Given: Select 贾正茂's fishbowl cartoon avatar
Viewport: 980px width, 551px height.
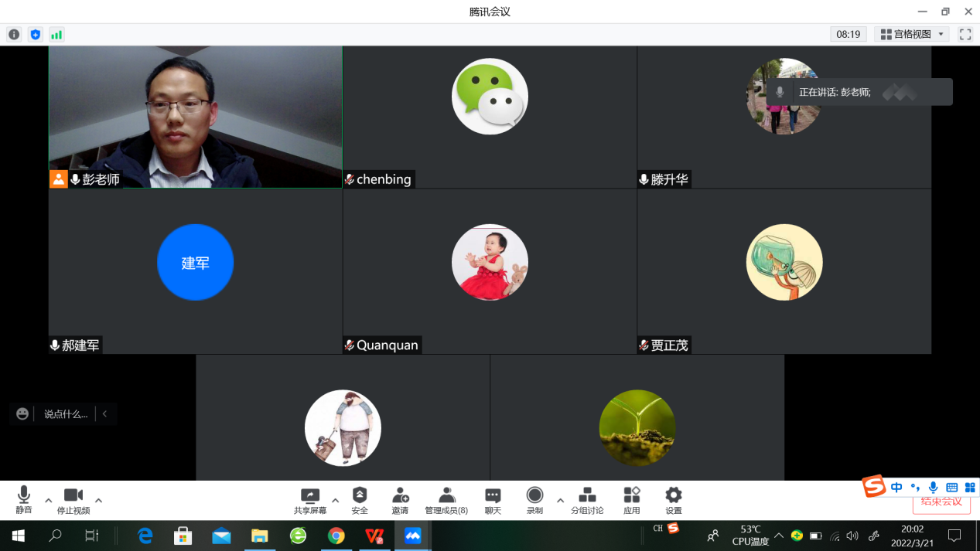Looking at the screenshot, I should 784,262.
